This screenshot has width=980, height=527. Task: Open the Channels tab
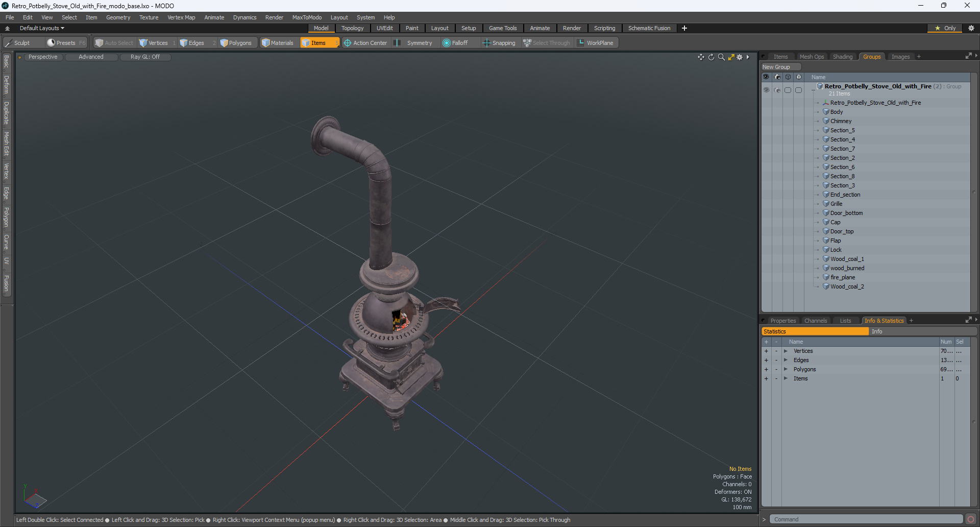[x=816, y=321]
